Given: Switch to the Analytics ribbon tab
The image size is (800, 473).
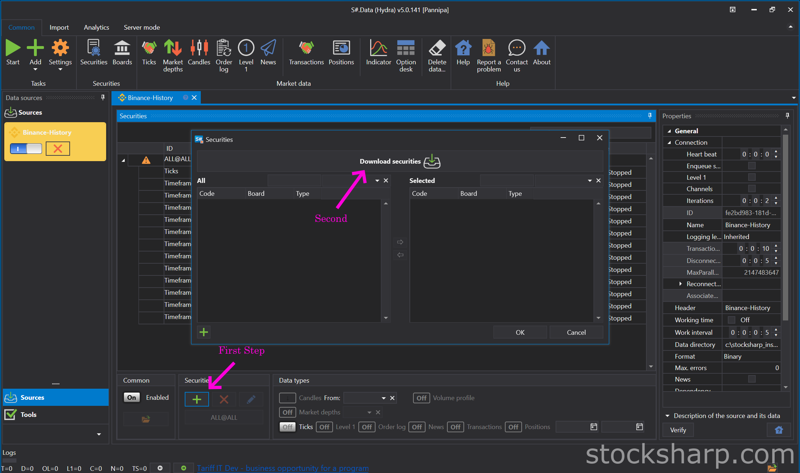Looking at the screenshot, I should coord(96,27).
